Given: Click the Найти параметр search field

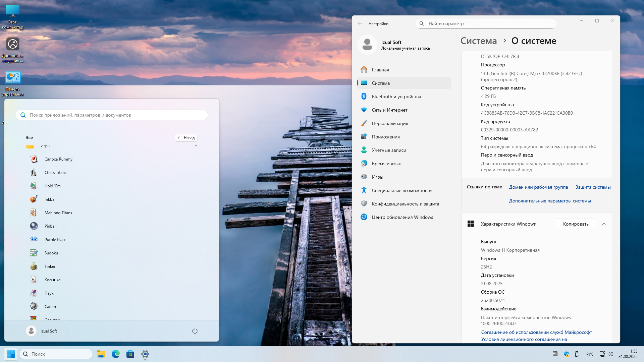Looking at the screenshot, I should pyautogui.click(x=486, y=23).
